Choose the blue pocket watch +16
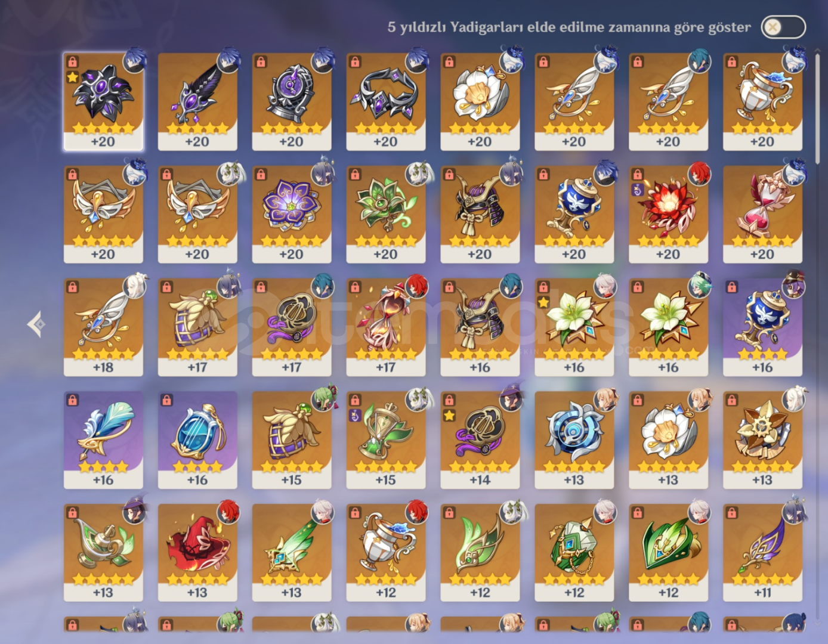The height and width of the screenshot is (644, 828). click(197, 439)
